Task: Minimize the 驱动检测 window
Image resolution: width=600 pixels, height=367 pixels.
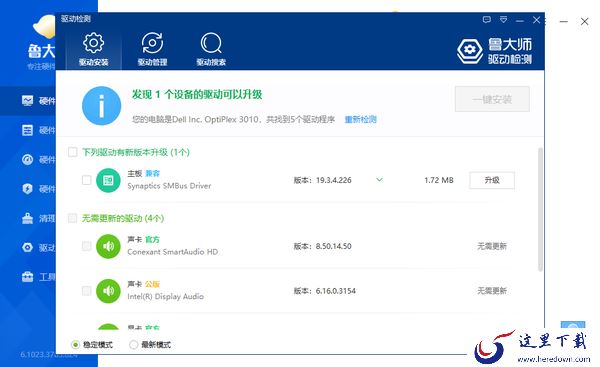Action: click(520, 20)
